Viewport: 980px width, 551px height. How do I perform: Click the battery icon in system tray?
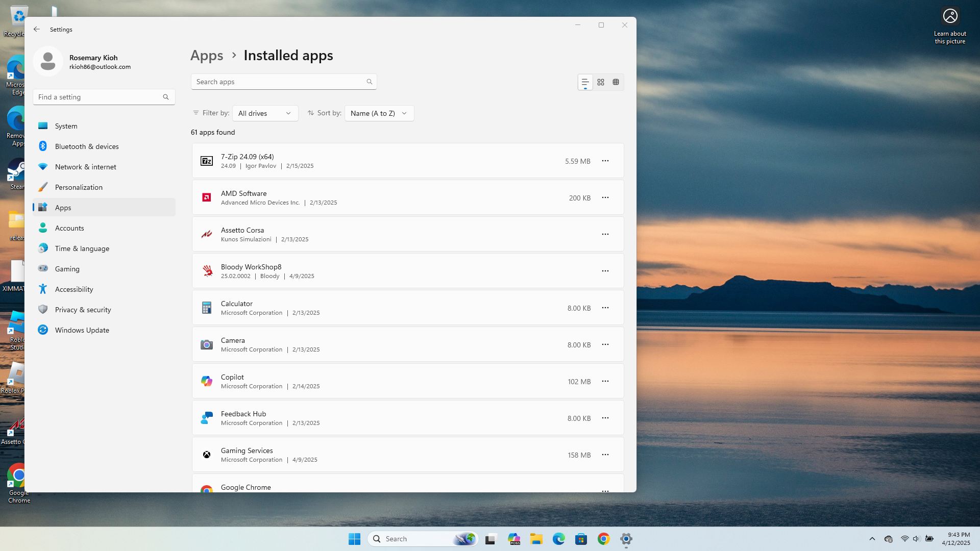[929, 539]
